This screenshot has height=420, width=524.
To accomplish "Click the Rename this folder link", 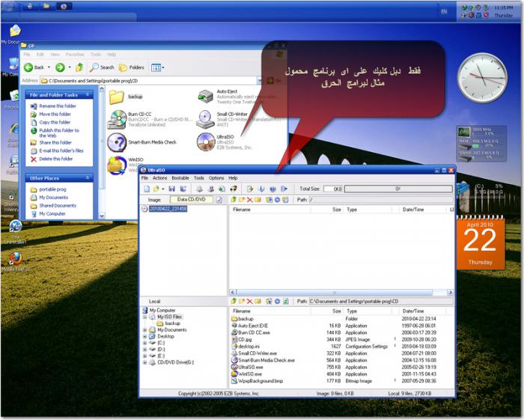I will coord(58,106).
